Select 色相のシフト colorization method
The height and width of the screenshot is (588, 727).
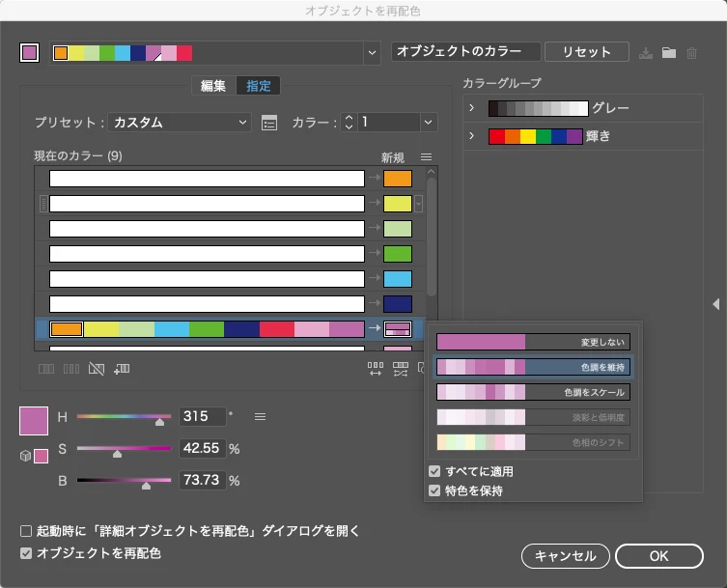[533, 442]
